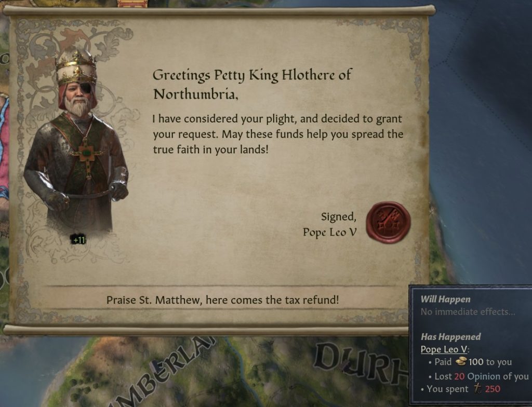
Task: Click the "Has Happened" tooltip heading
Action: point(450,336)
